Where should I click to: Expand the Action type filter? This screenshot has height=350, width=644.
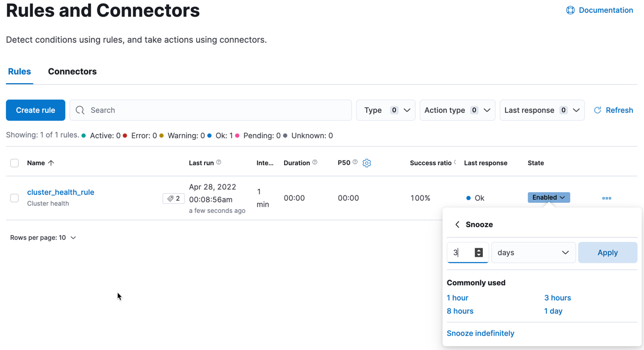tap(457, 110)
